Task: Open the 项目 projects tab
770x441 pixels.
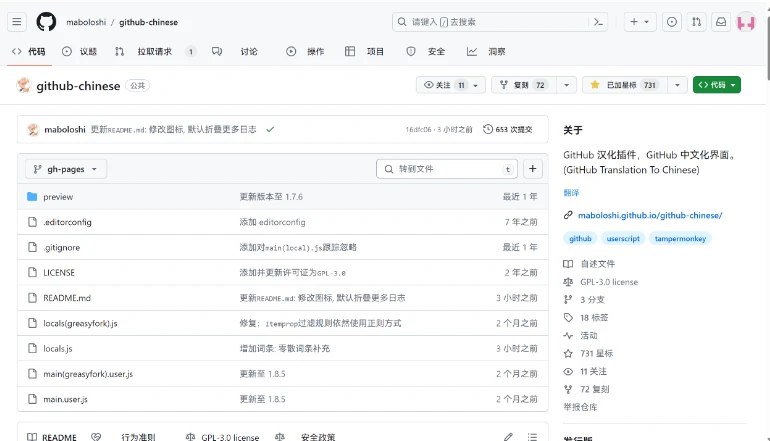Action: pos(364,51)
